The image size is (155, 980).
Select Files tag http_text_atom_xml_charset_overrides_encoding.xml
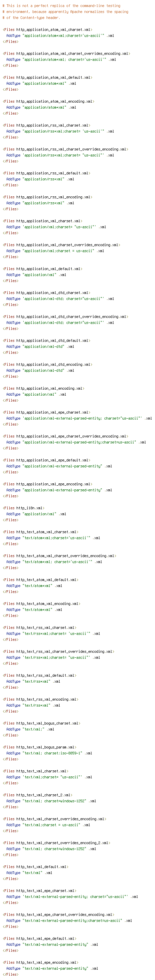[x=60, y=556]
